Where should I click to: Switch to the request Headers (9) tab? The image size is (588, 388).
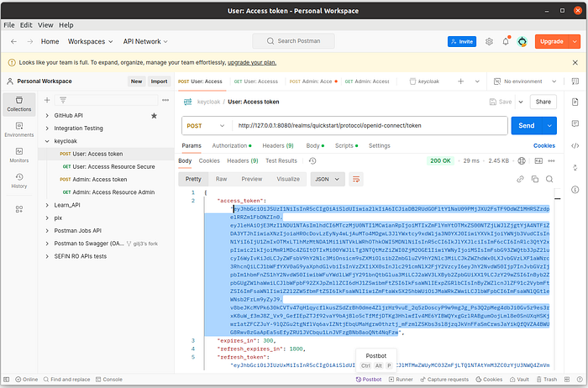click(278, 145)
